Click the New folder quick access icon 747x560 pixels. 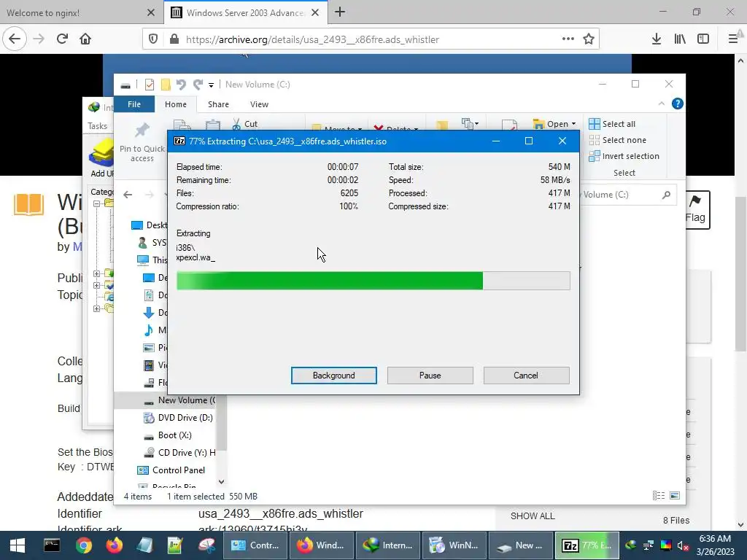pos(166,85)
